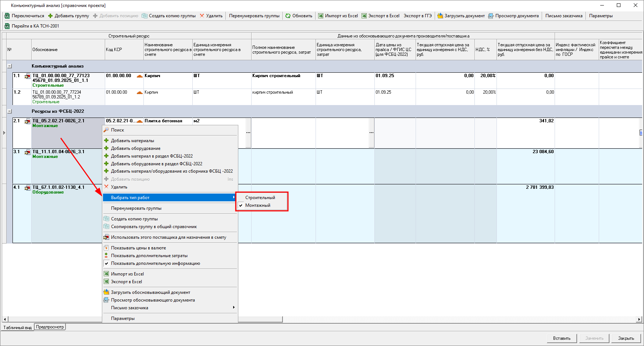Click the Загрузить документ toolbar icon
The image size is (644, 346).
(x=440, y=16)
